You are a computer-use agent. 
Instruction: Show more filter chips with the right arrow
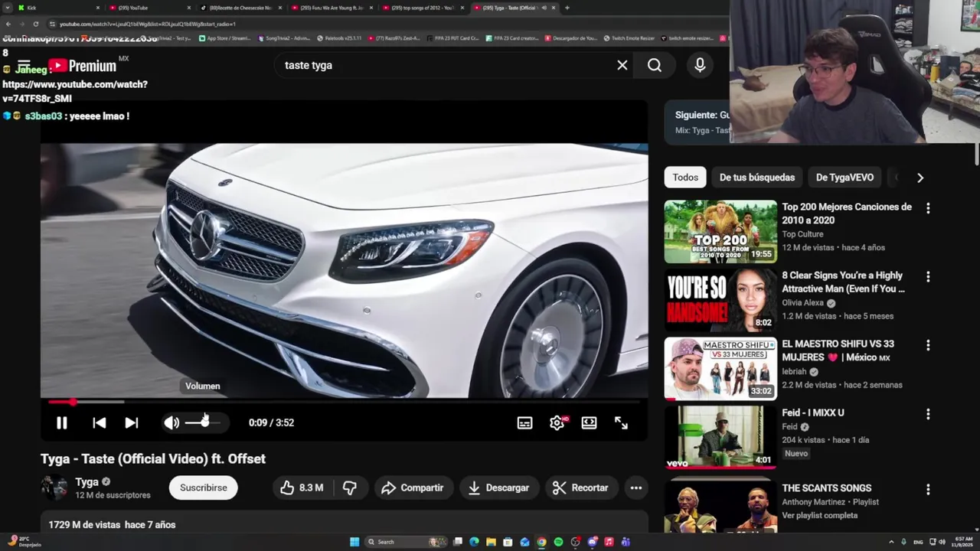point(920,178)
